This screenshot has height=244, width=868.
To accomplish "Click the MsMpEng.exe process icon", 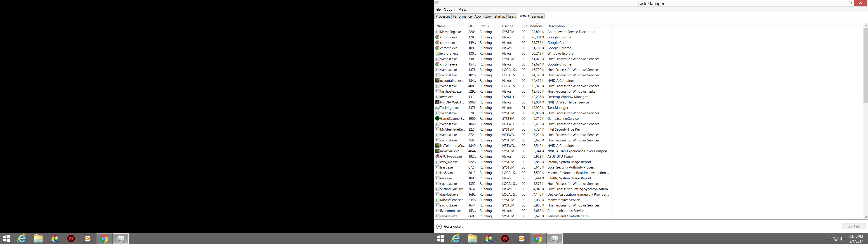I will [x=437, y=32].
